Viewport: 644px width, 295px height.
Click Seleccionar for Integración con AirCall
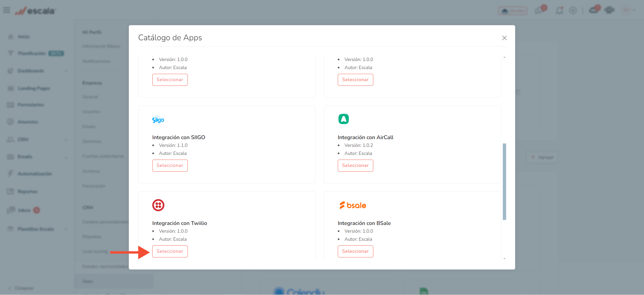(355, 165)
